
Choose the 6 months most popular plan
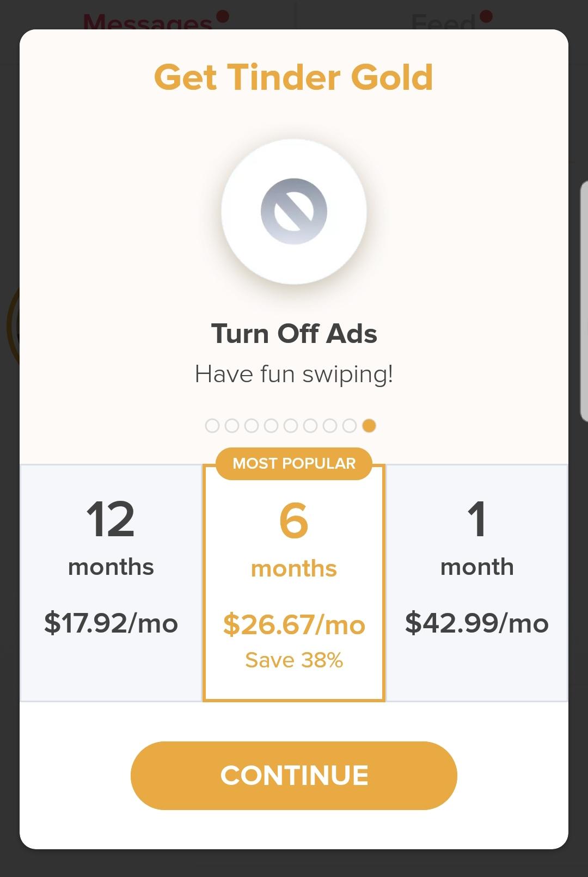[x=294, y=583]
